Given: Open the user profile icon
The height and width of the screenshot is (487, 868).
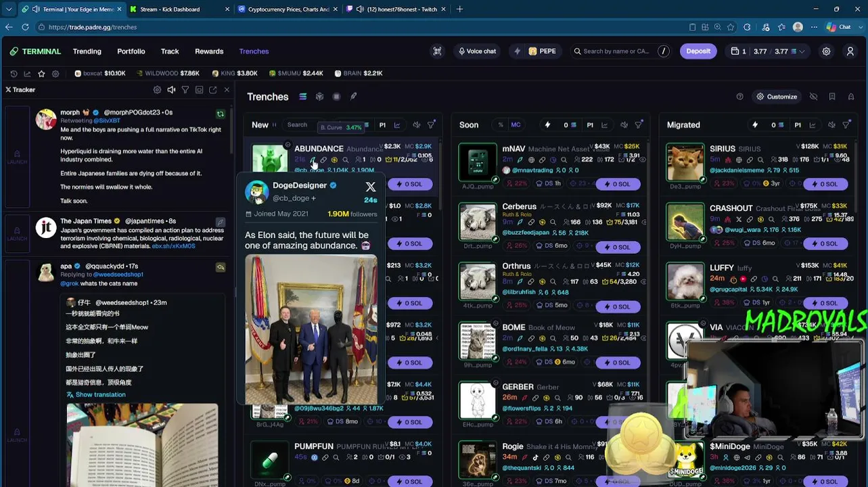Looking at the screenshot, I should [x=850, y=51].
